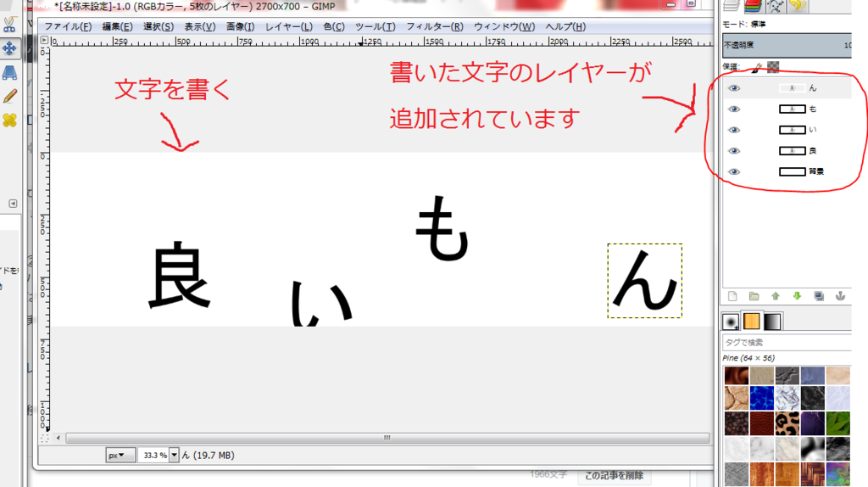Select the green leaves pattern
The image size is (868, 487).
837,424
